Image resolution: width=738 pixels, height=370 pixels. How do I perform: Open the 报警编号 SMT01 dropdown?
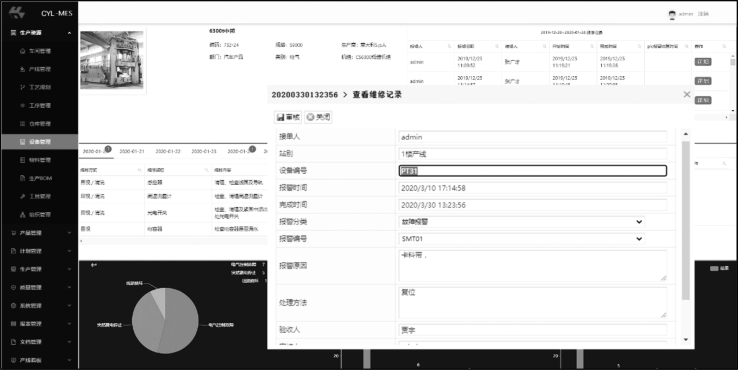[521, 239]
